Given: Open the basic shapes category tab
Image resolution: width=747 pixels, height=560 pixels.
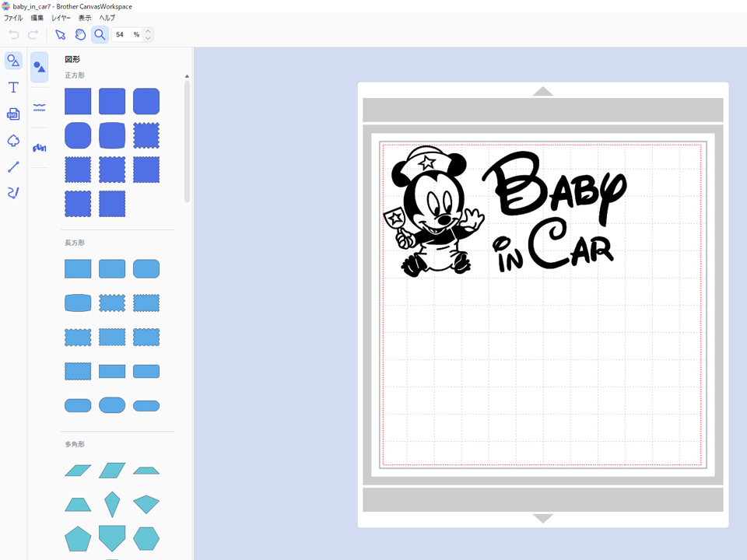Looking at the screenshot, I should (x=40, y=67).
